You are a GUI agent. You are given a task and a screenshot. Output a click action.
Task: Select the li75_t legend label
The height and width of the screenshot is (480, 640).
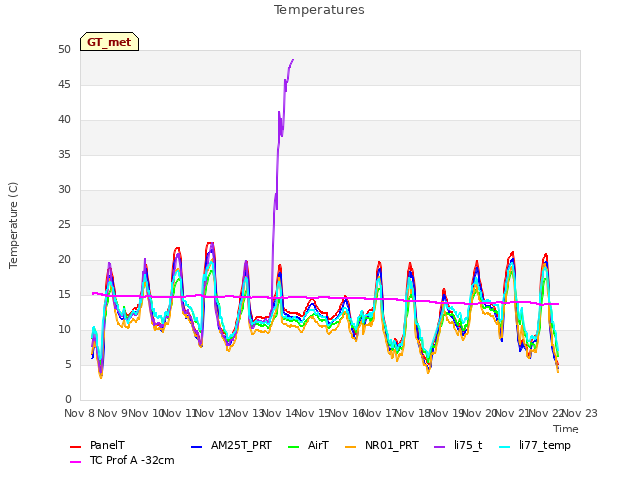[468, 445]
